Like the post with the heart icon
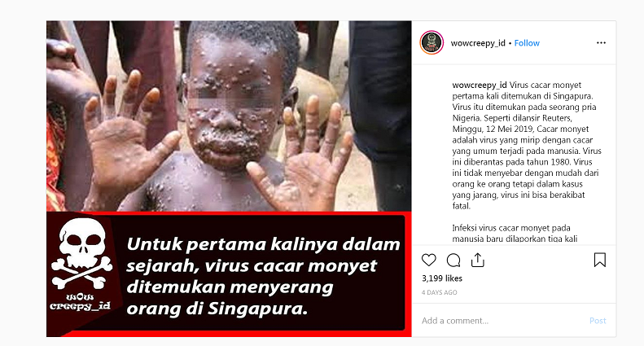Screen dimensions: 644x346 tap(429, 261)
